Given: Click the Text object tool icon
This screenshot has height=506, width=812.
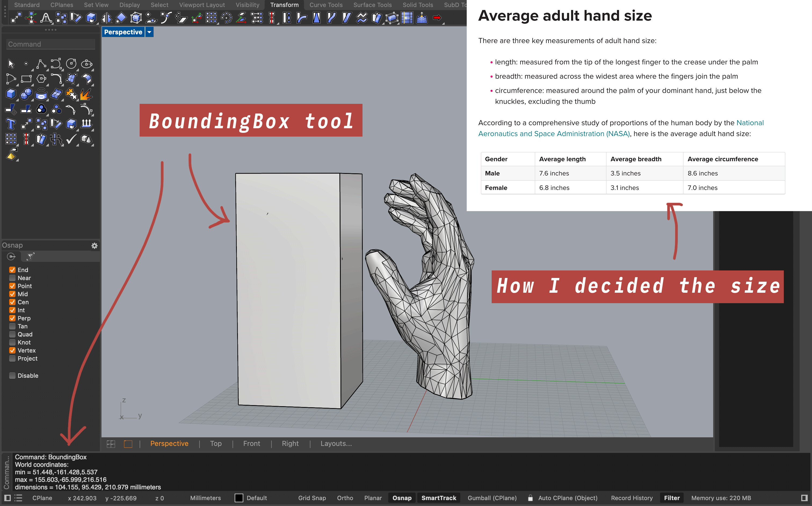Looking at the screenshot, I should [11, 124].
